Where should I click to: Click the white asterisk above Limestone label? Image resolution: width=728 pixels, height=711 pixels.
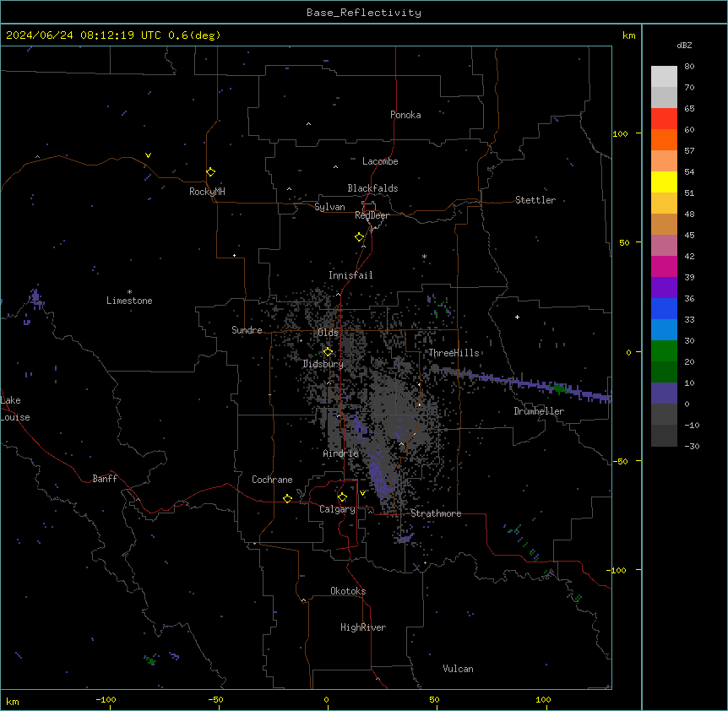point(129,292)
